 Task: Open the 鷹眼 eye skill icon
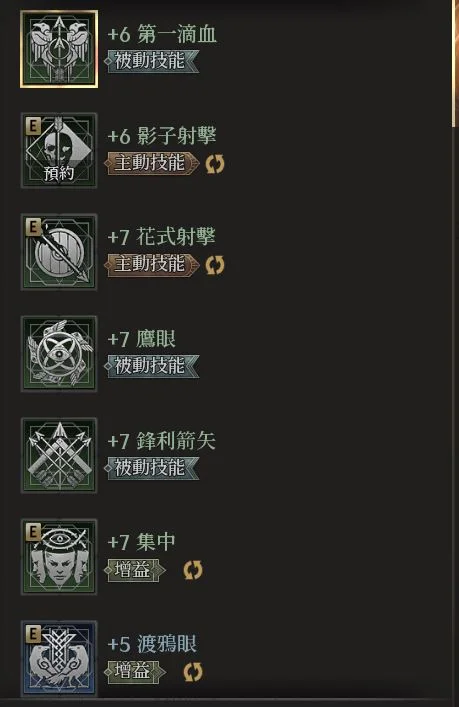click(59, 354)
